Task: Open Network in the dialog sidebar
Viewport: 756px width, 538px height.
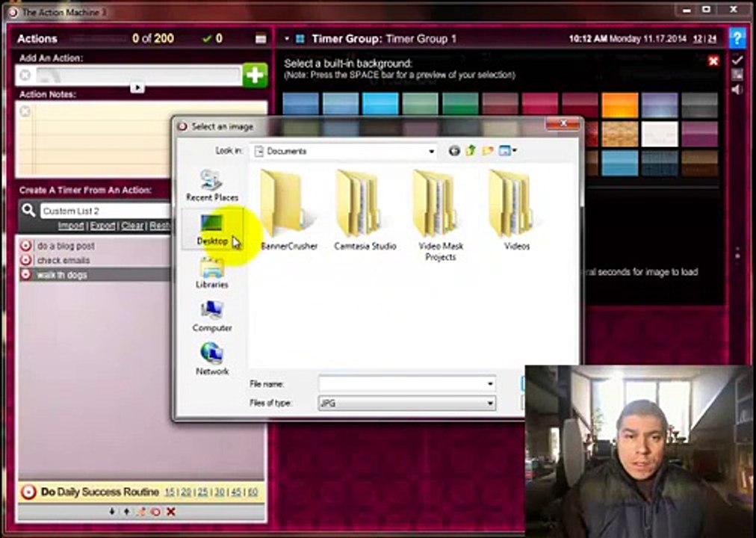Action: tap(211, 359)
